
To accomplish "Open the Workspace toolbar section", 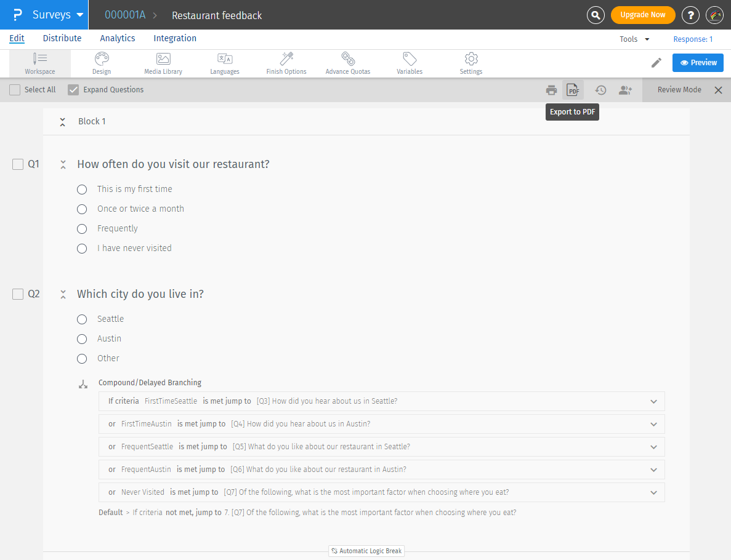I will (40, 63).
